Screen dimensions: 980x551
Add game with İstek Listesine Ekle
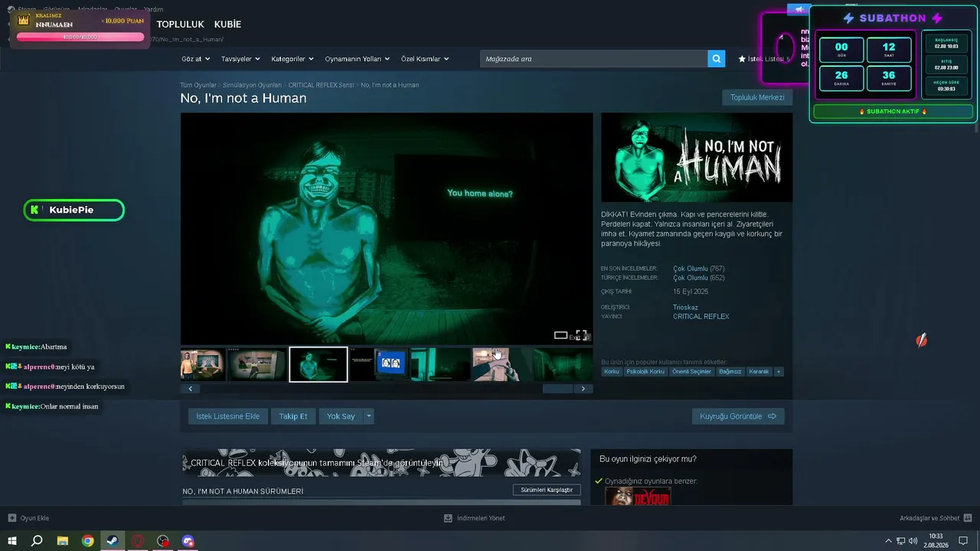(227, 416)
